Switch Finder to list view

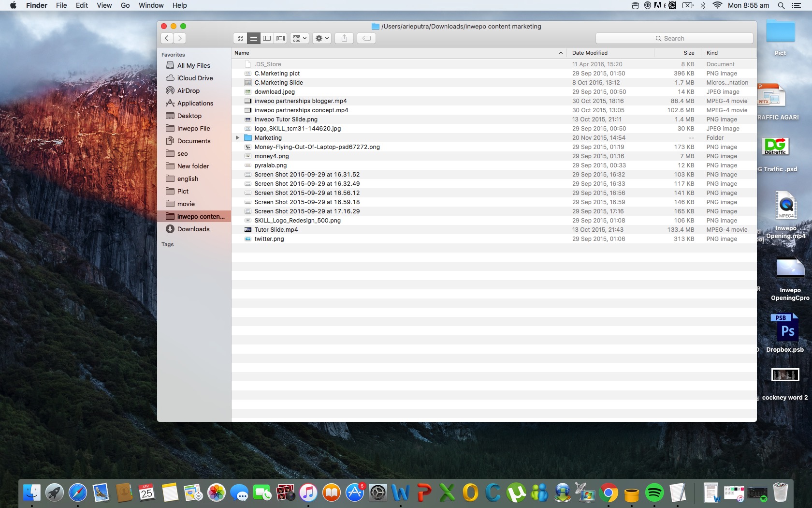pos(253,38)
